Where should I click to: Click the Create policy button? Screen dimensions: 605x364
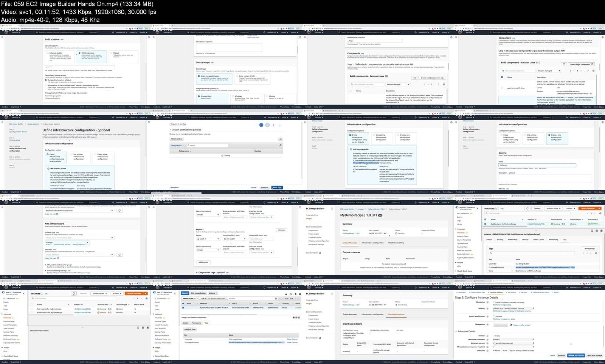point(177,139)
